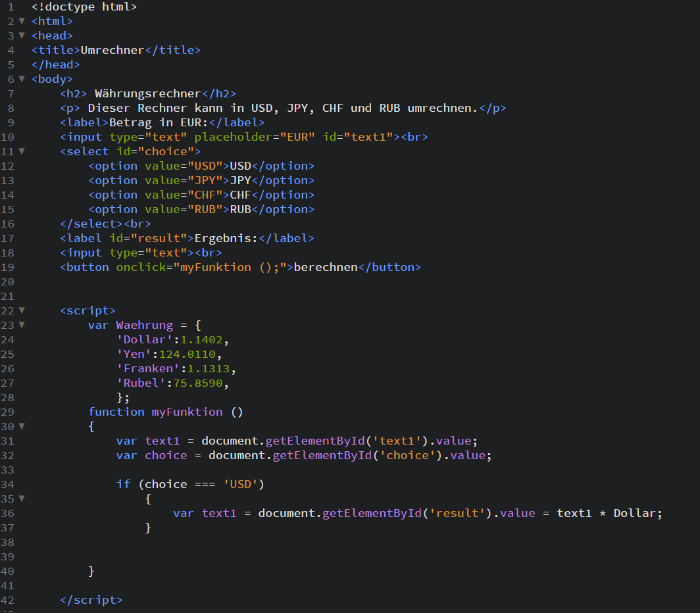Click the closing </head> tag
700x613 pixels.
[56, 64]
